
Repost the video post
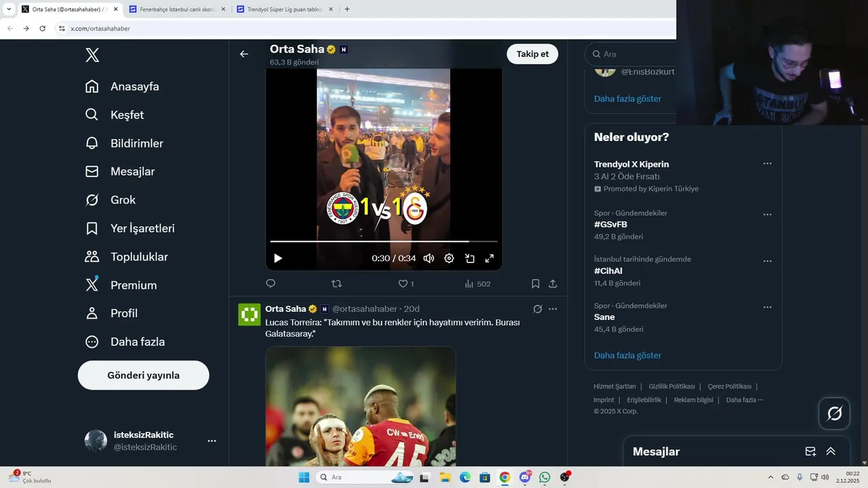(336, 284)
